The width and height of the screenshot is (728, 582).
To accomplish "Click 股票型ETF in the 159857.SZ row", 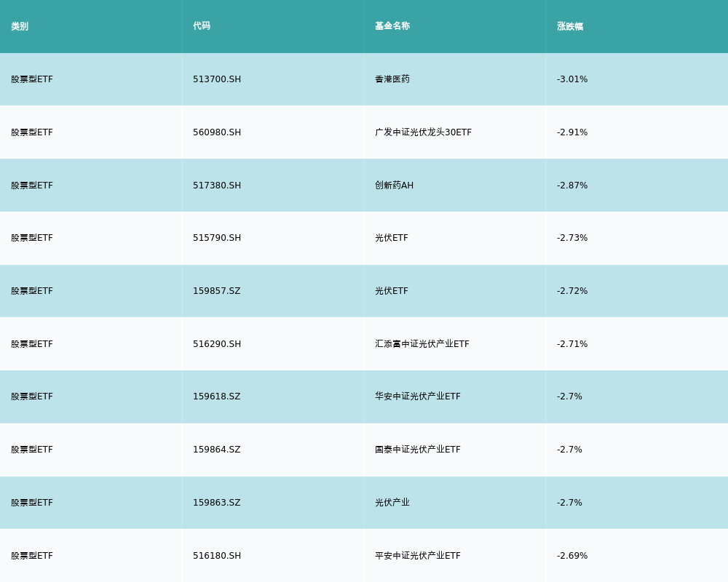I will click(32, 291).
